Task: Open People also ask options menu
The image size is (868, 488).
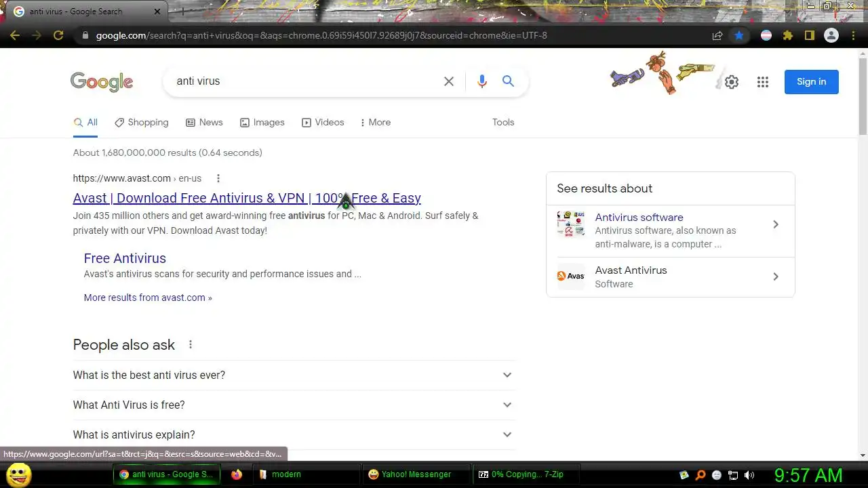Action: (x=191, y=344)
